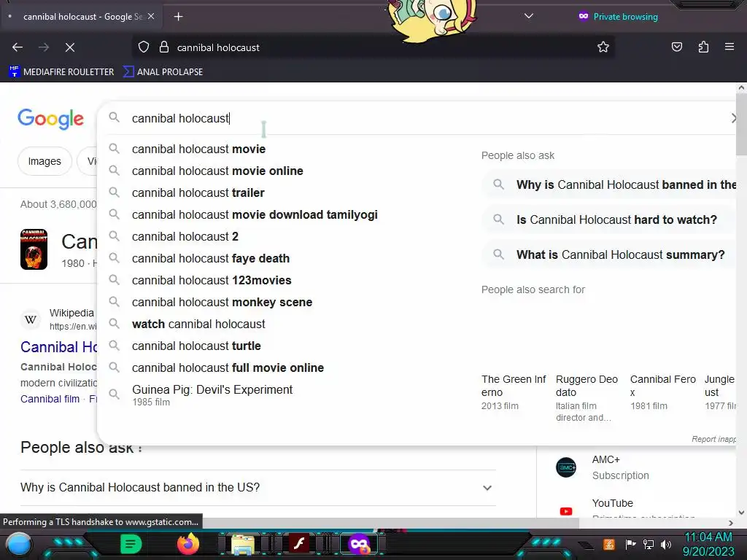This screenshot has height=560, width=747.
Task: Click 'Is Cannibal Holocaust hard to watch?' suggestion
Action: (x=610, y=219)
